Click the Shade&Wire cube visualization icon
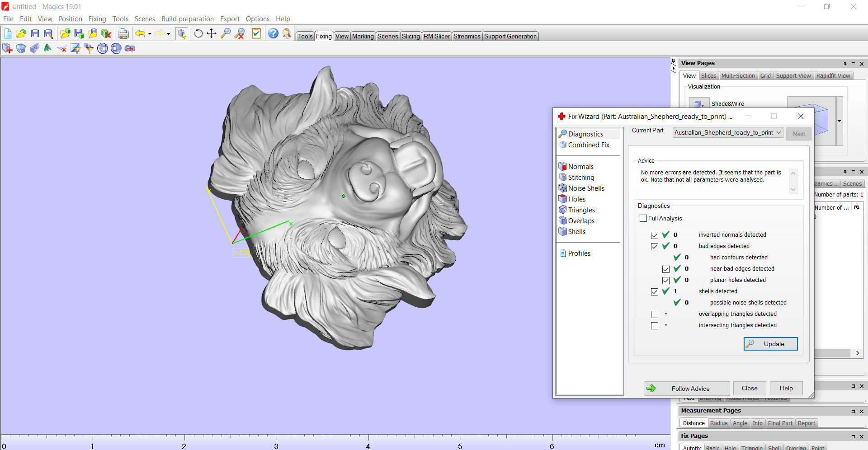Image resolution: width=868 pixels, height=450 pixels. [699, 103]
